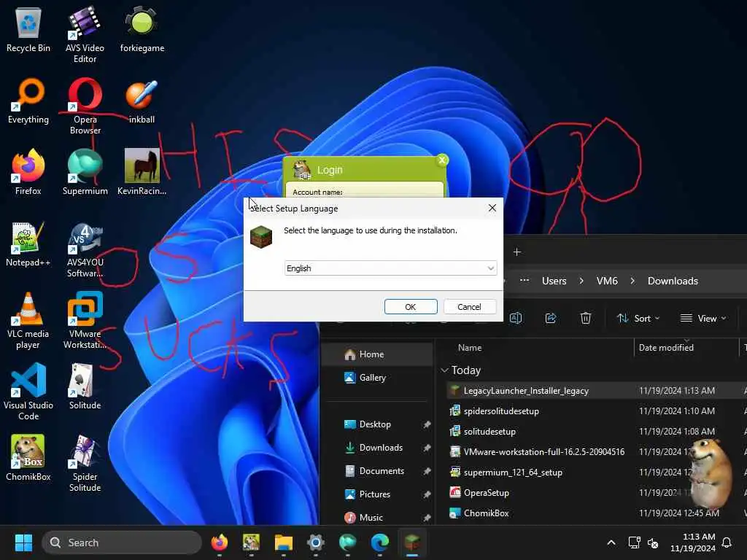747x560 pixels.
Task: Go to VM6 in the address bar
Action: (607, 281)
